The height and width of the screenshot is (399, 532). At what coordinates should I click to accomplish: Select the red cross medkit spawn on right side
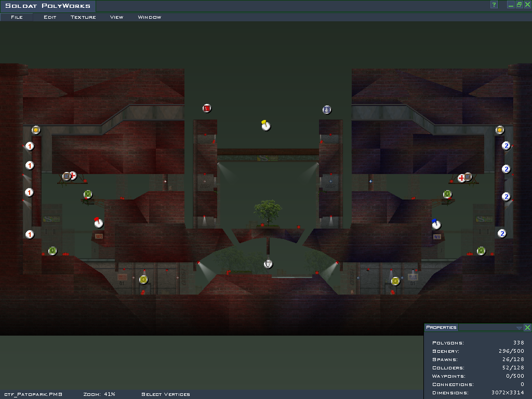pyautogui.click(x=461, y=178)
